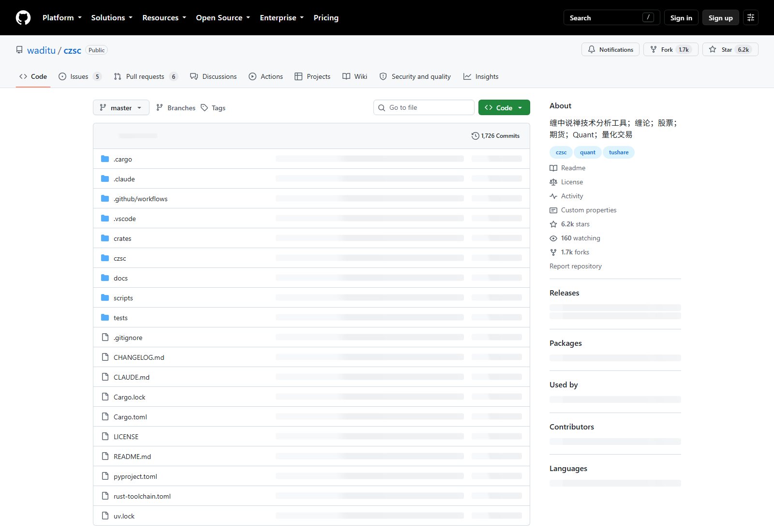774x532 pixels.
Task: Click the top Search box
Action: 612,18
